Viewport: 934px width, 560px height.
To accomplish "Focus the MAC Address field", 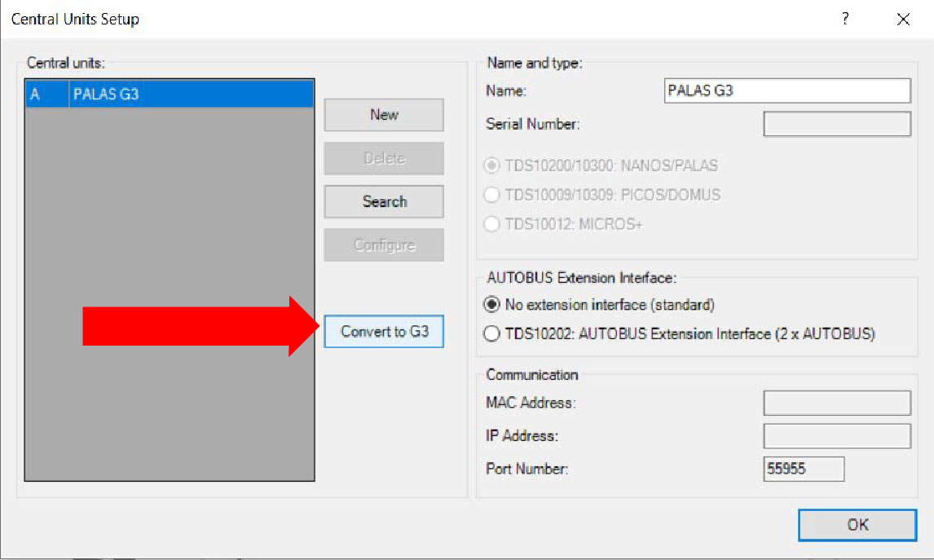I will coord(836,403).
